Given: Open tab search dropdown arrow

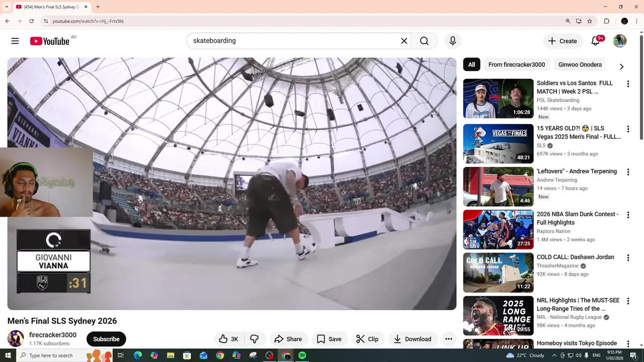Looking at the screenshot, I should pos(7,7).
